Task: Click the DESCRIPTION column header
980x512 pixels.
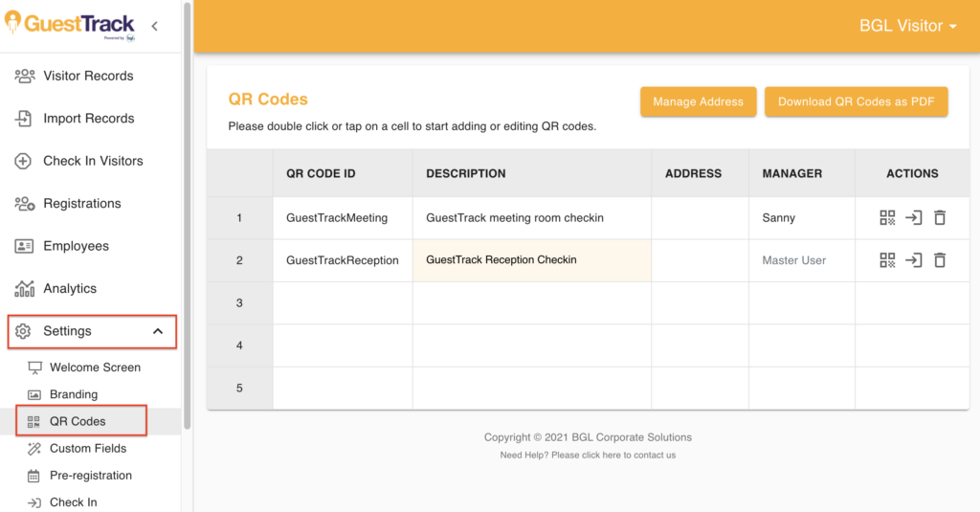Action: click(x=532, y=173)
